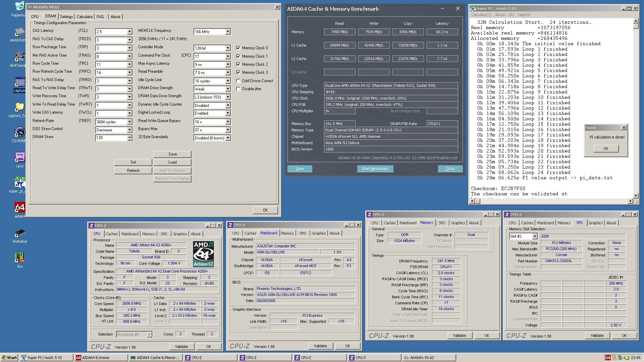Minimize the AIDA64 Cache & Memory Benchmark window

(442, 9)
